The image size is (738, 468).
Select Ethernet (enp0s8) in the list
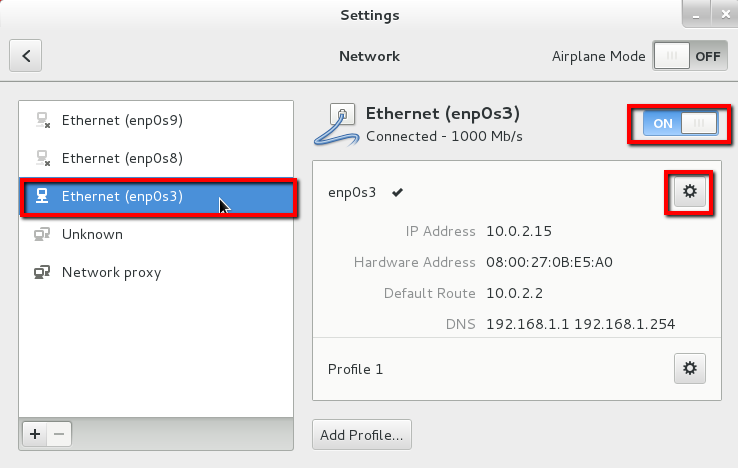[x=156, y=158]
